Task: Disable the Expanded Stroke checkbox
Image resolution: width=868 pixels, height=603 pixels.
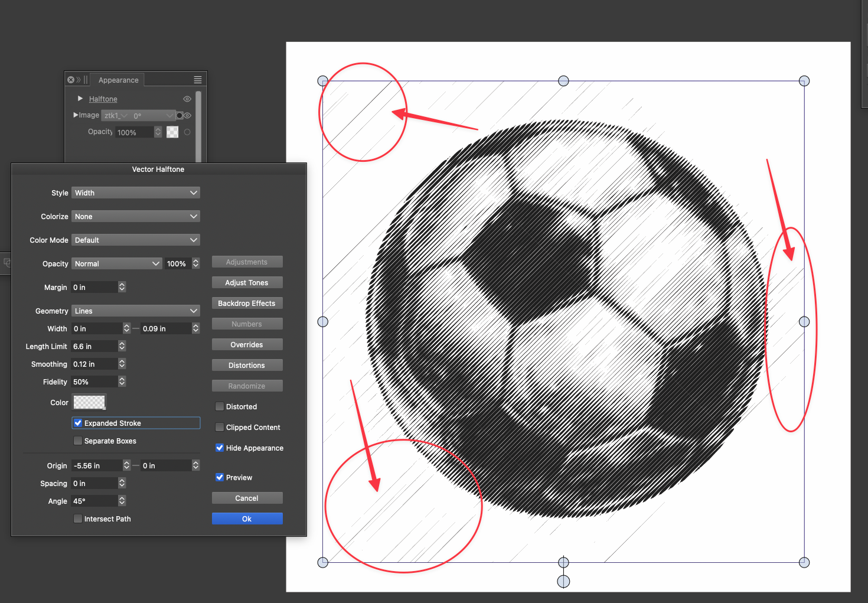Action: pyautogui.click(x=78, y=423)
